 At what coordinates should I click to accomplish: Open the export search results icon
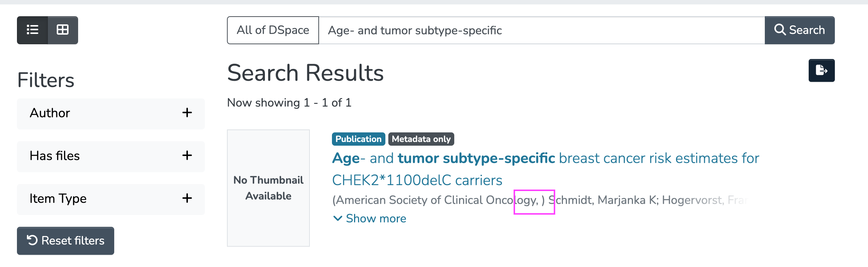822,70
